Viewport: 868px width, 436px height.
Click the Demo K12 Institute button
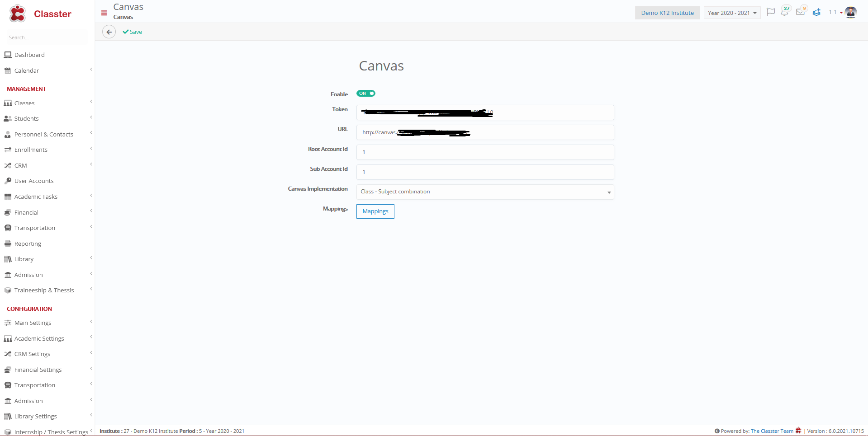[667, 13]
